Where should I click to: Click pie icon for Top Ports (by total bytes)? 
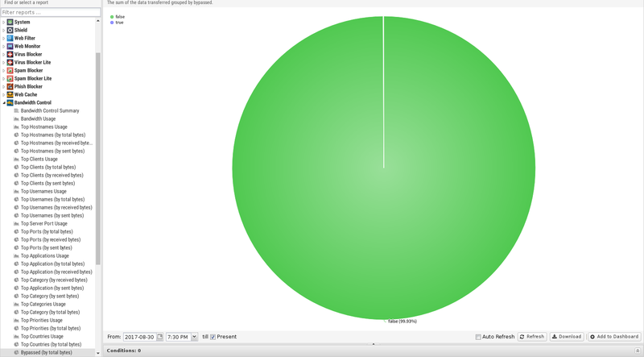[x=16, y=231]
